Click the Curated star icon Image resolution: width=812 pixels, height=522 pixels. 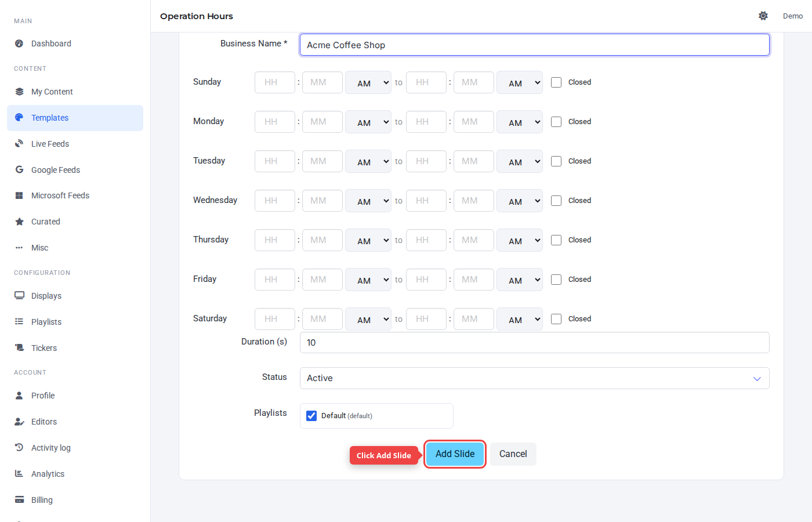click(19, 222)
